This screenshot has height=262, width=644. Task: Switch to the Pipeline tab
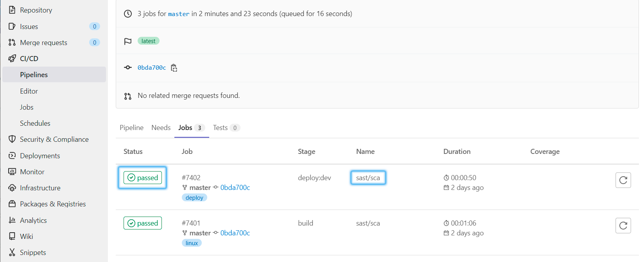[x=131, y=128]
